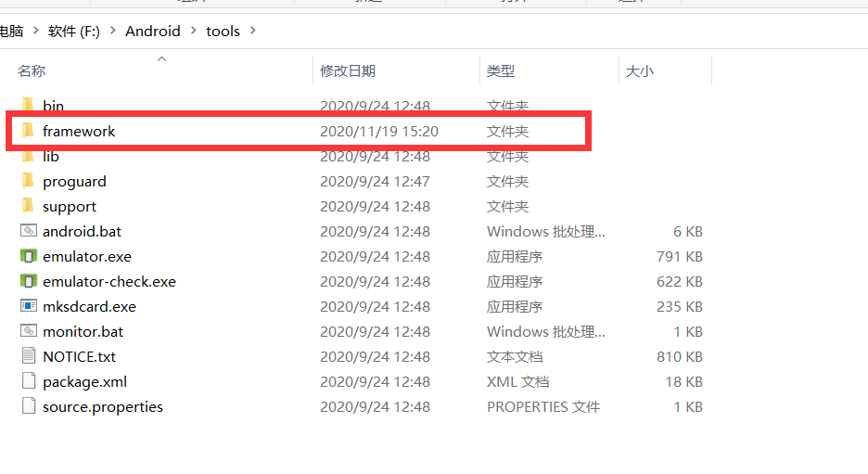Image resolution: width=868 pixels, height=474 pixels.
Task: Select the file name NOTICE.txt
Action: tap(79, 356)
